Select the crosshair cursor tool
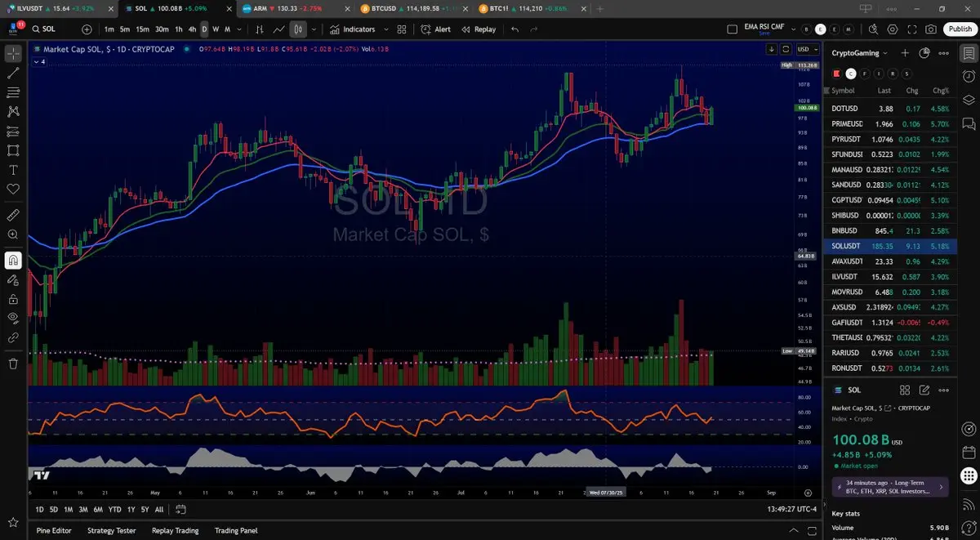 [x=13, y=53]
